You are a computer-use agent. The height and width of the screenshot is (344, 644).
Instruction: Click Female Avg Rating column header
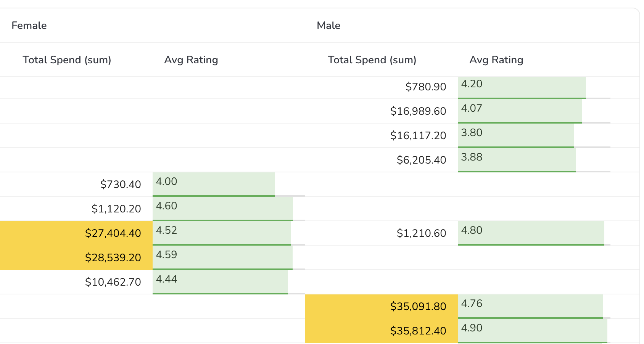229,60
